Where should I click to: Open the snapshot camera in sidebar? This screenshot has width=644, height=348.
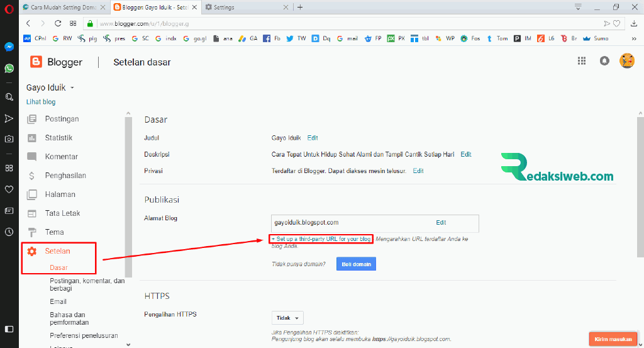click(x=9, y=139)
